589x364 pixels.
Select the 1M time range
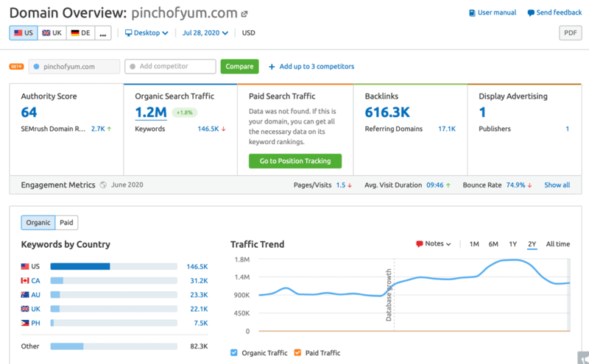[x=474, y=244]
